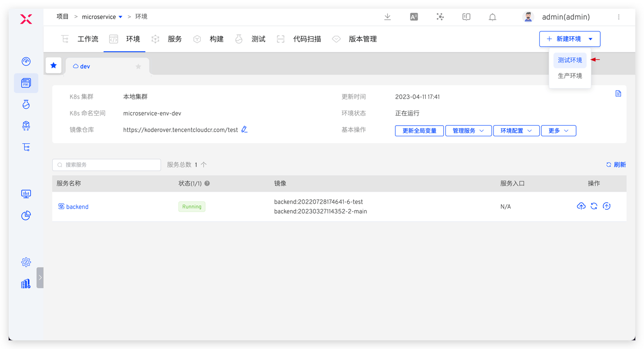
Task: Open system settings via the gear icon
Action: coord(26,262)
